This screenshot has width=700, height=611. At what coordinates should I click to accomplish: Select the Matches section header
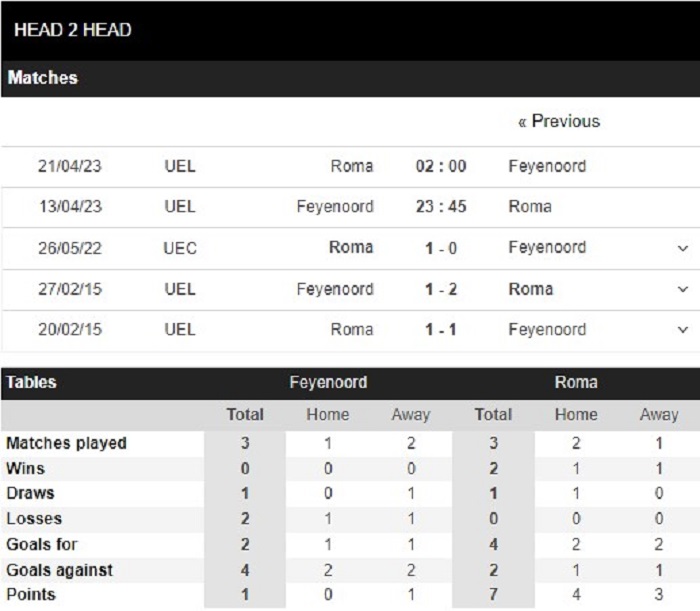tap(42, 77)
